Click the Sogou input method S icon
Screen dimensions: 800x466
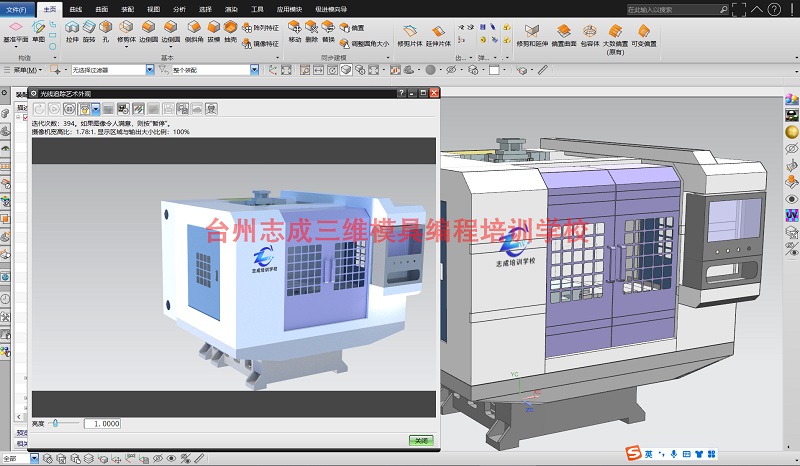633,453
